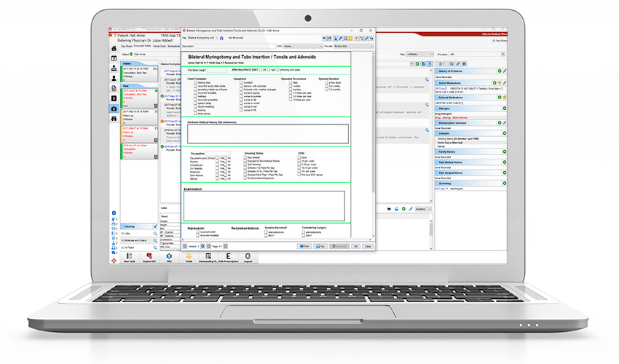Image resolution: width=619 pixels, height=364 pixels.
Task: Click the edit pencil beside Immunization Summary
Action: [505, 123]
